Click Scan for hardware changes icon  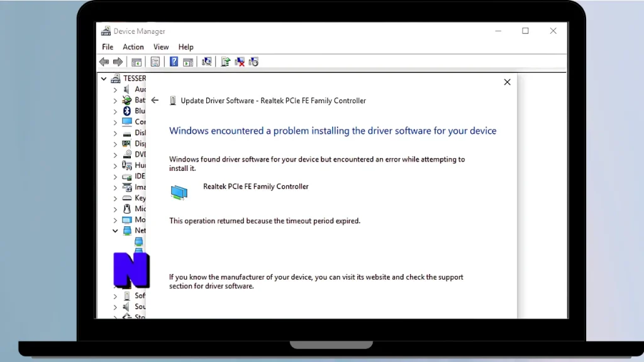[x=206, y=62]
